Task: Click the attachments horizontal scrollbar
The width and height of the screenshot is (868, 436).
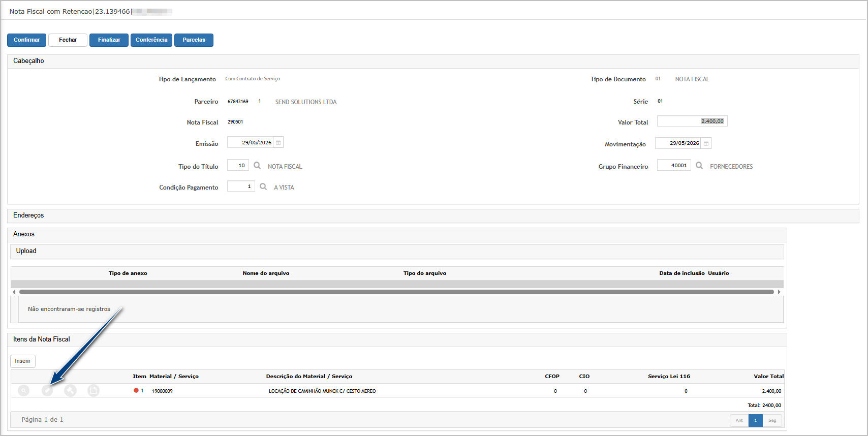Action: coord(396,292)
